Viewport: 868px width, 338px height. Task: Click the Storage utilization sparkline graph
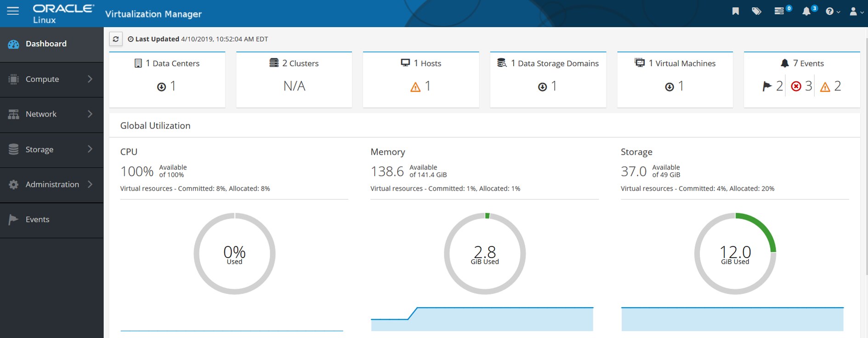(732, 319)
